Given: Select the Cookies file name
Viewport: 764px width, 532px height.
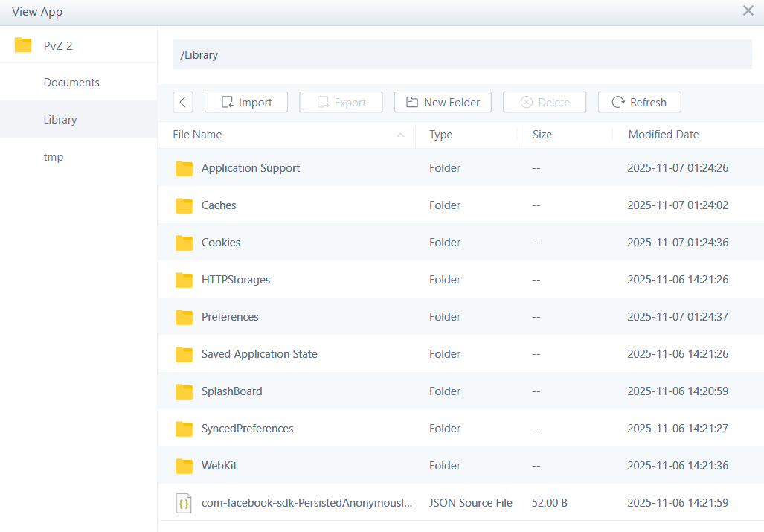Looking at the screenshot, I should [221, 242].
